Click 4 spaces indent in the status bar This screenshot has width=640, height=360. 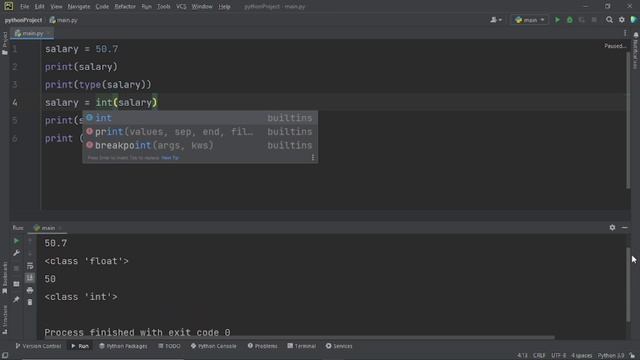(581, 356)
